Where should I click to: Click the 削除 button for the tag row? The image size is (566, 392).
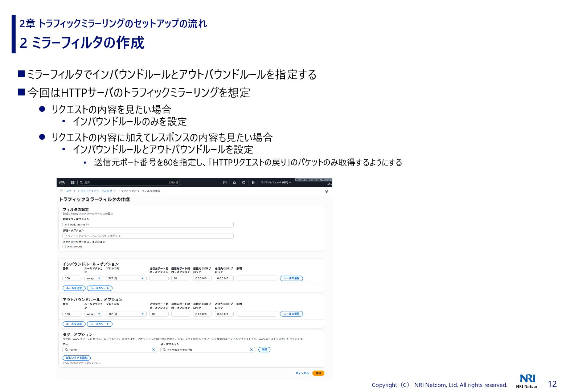[x=264, y=350]
